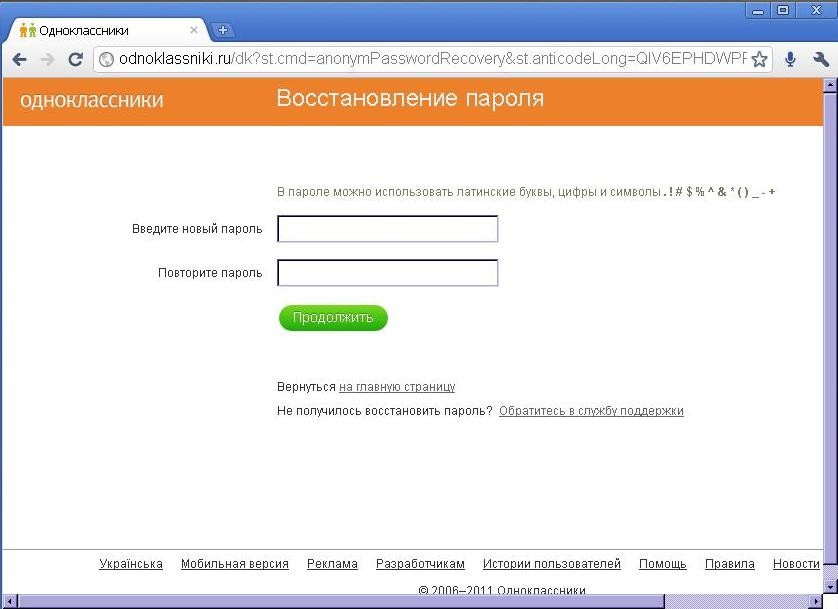Open Истории пользователей footer link
Image resolution: width=838 pixels, height=609 pixels.
[552, 564]
